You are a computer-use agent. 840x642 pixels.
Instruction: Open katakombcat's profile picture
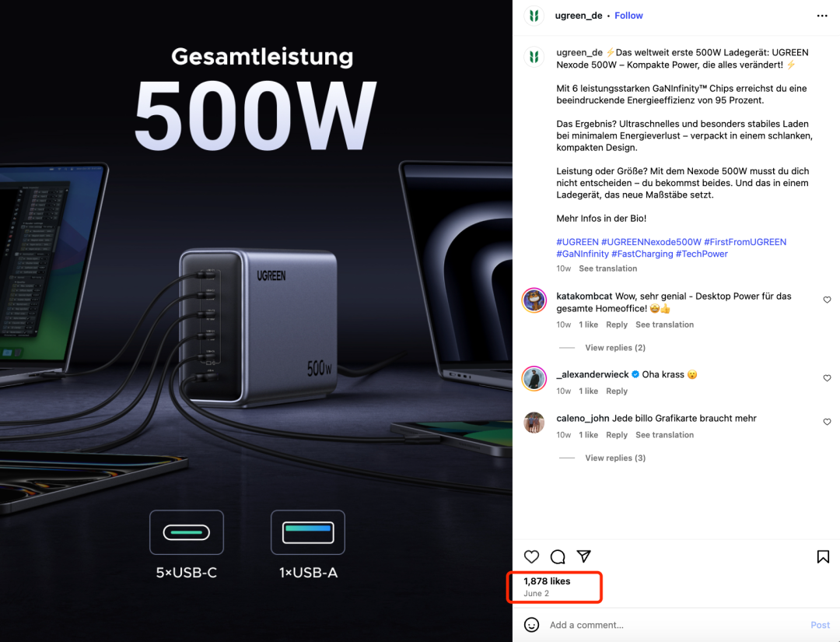[534, 300]
